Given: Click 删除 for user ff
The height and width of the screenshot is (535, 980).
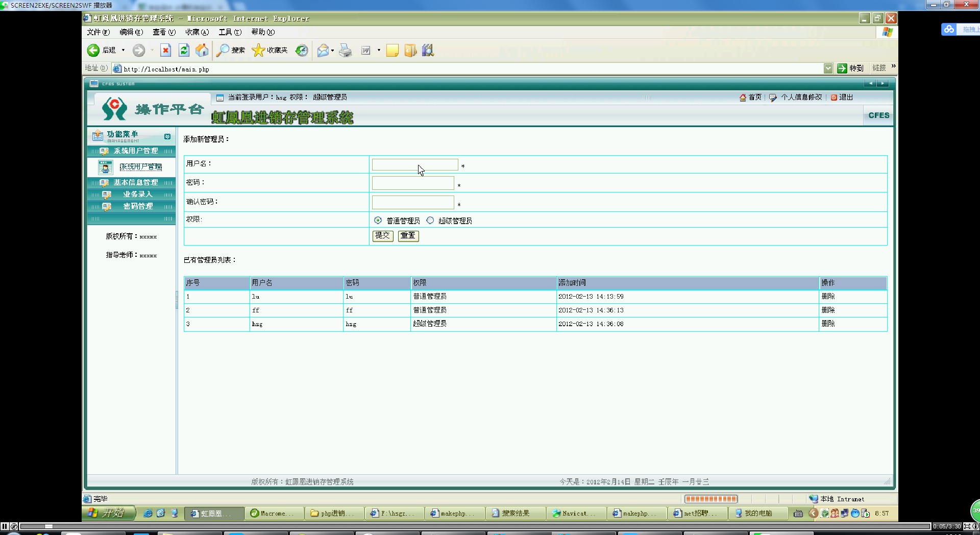Looking at the screenshot, I should pos(828,310).
